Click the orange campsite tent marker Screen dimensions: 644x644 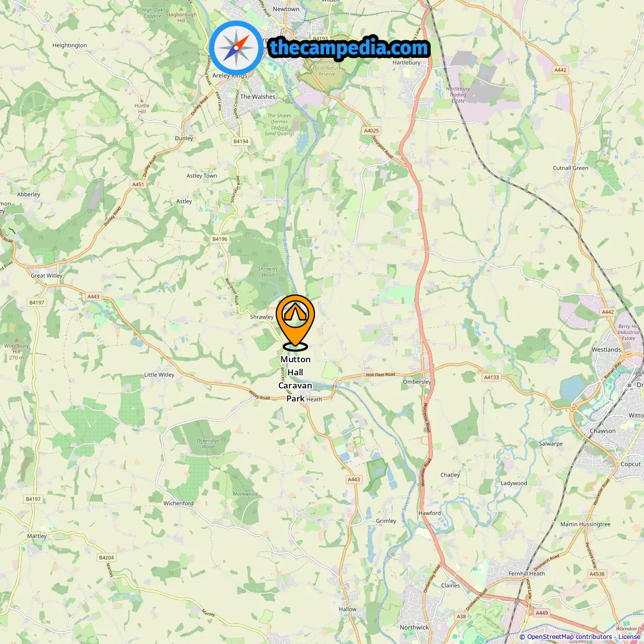[x=295, y=322]
